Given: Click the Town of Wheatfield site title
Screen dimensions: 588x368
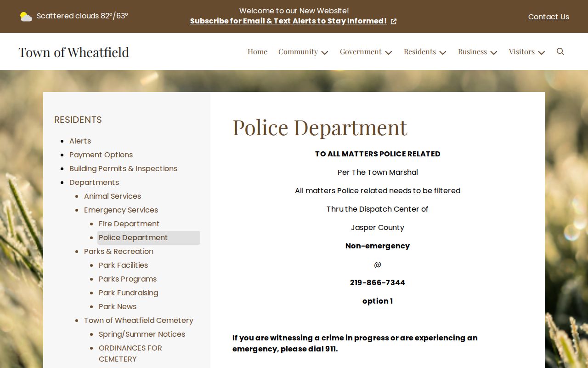Looking at the screenshot, I should 74,52.
